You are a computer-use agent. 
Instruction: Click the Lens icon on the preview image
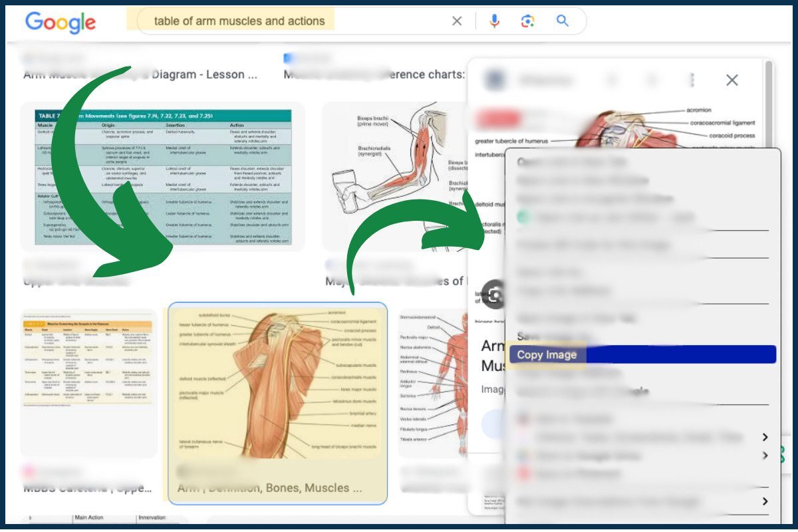(493, 294)
